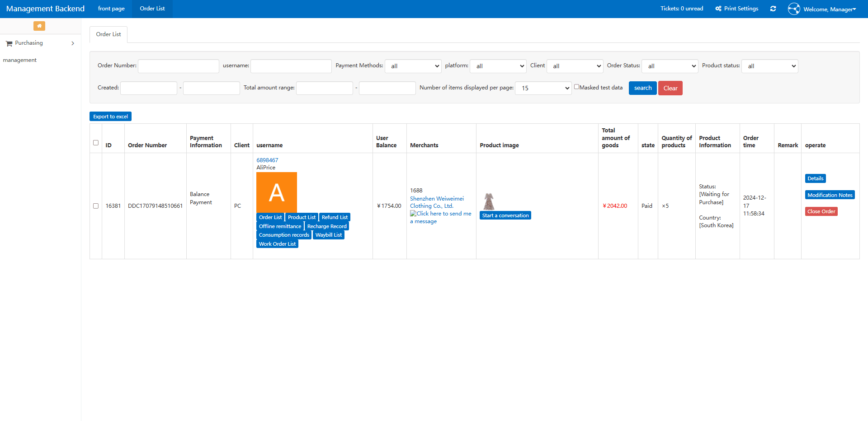
Task: Click the send message image icon
Action: click(413, 213)
